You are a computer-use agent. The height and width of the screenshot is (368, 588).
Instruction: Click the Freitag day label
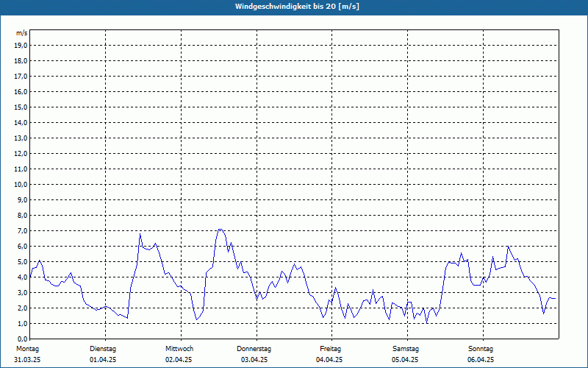pos(330,349)
